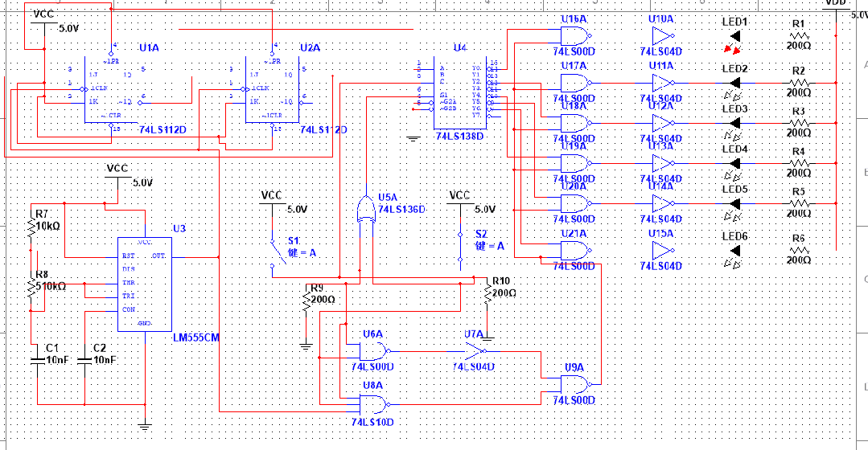Click resistor R8 rated 510kΩ
The height and width of the screenshot is (450, 868).
[33, 285]
